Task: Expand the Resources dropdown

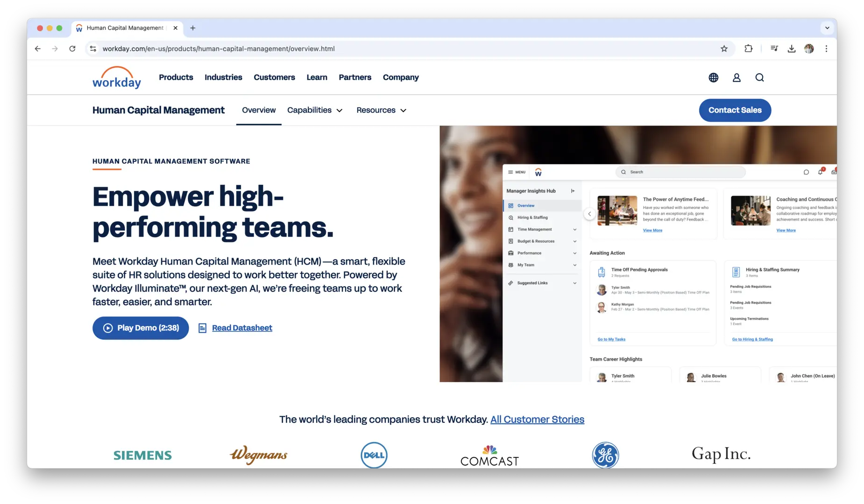Action: point(381,110)
